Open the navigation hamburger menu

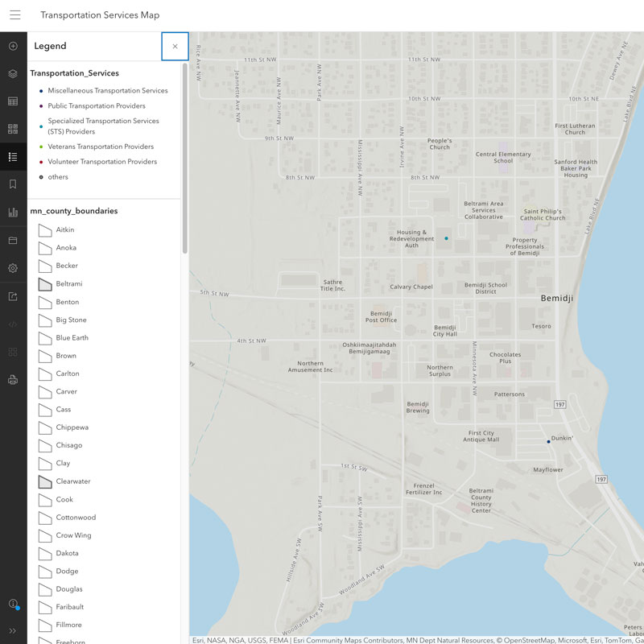coord(14,14)
